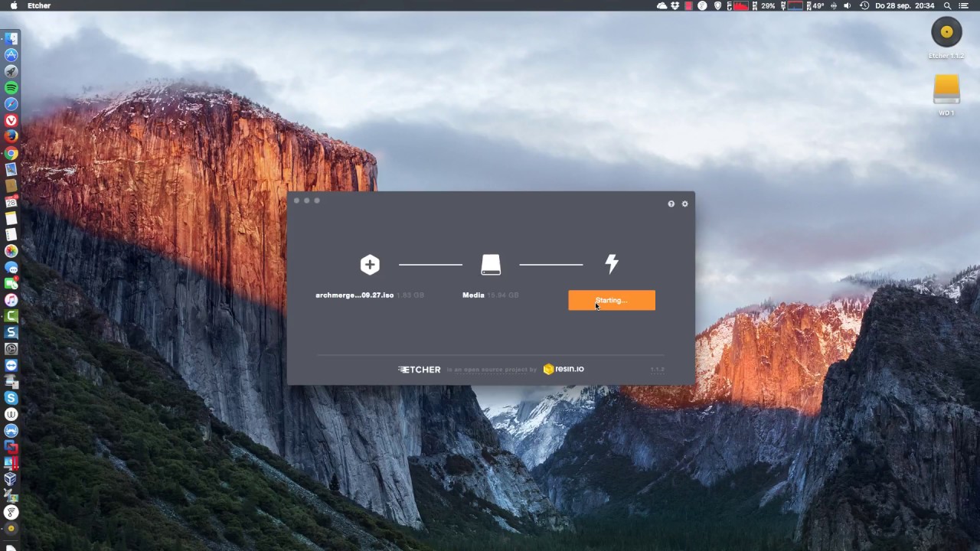Click the orange Starting... flash button

point(612,300)
